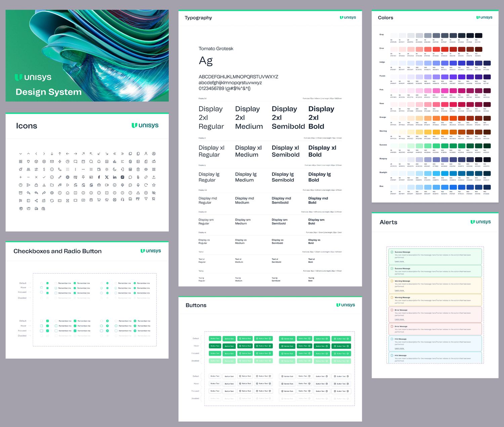Select the envelope mail icon
Image resolution: width=504 pixels, height=427 pixels.
(x=52, y=161)
